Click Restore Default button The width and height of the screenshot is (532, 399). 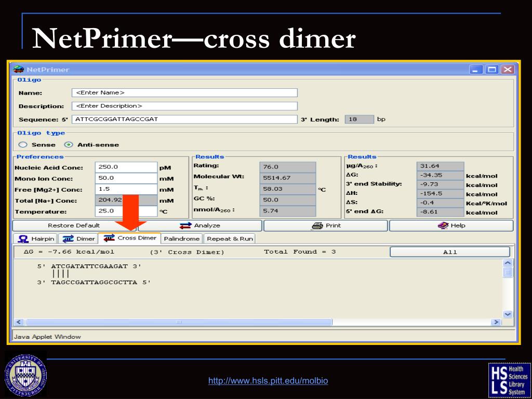click(x=74, y=225)
